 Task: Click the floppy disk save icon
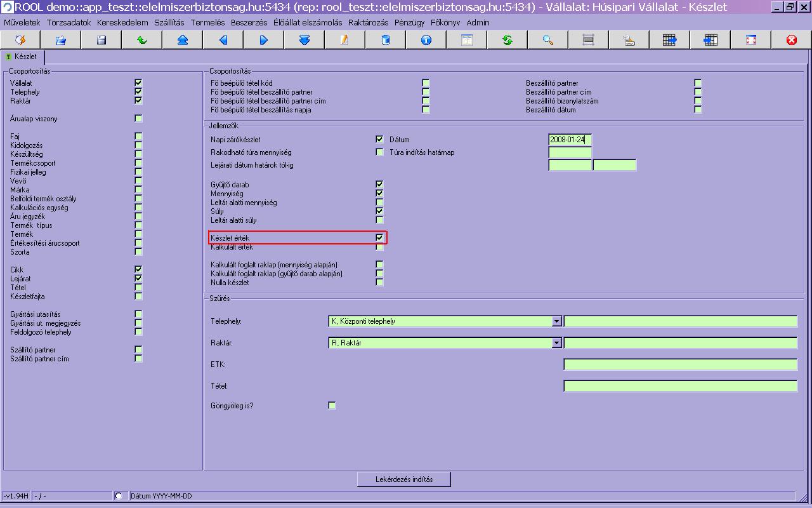point(101,40)
